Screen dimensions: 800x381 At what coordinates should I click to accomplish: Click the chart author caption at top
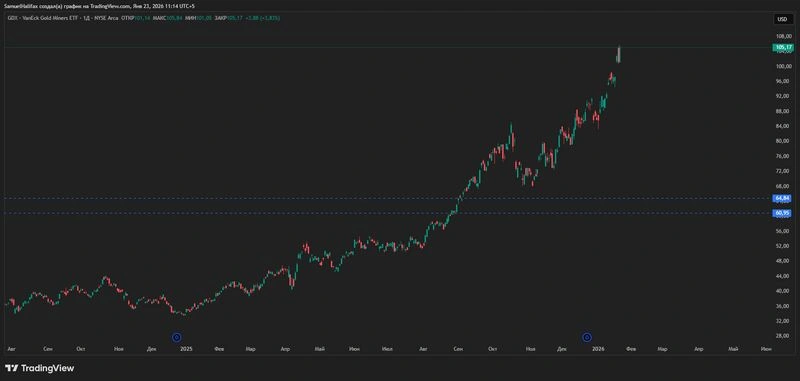pyautogui.click(x=99, y=6)
